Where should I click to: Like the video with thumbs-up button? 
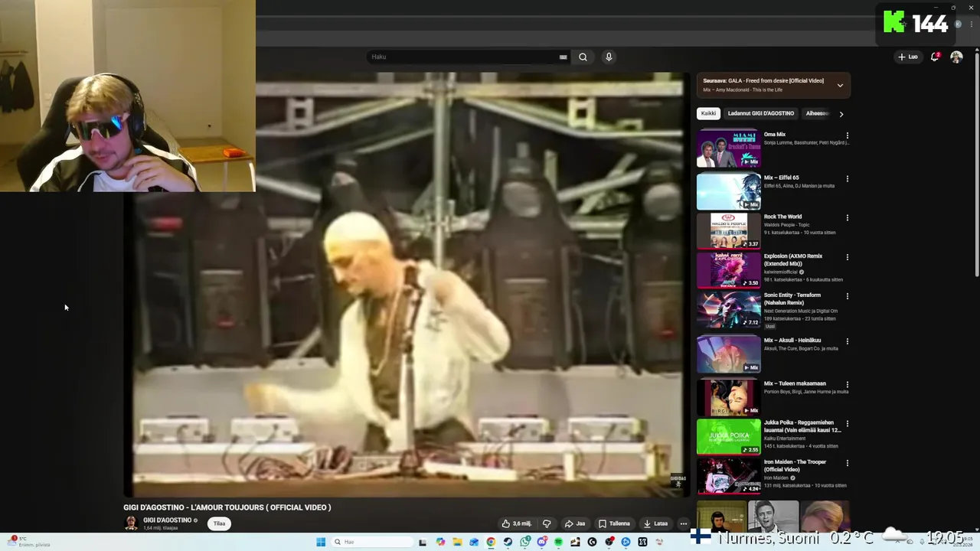point(517,523)
